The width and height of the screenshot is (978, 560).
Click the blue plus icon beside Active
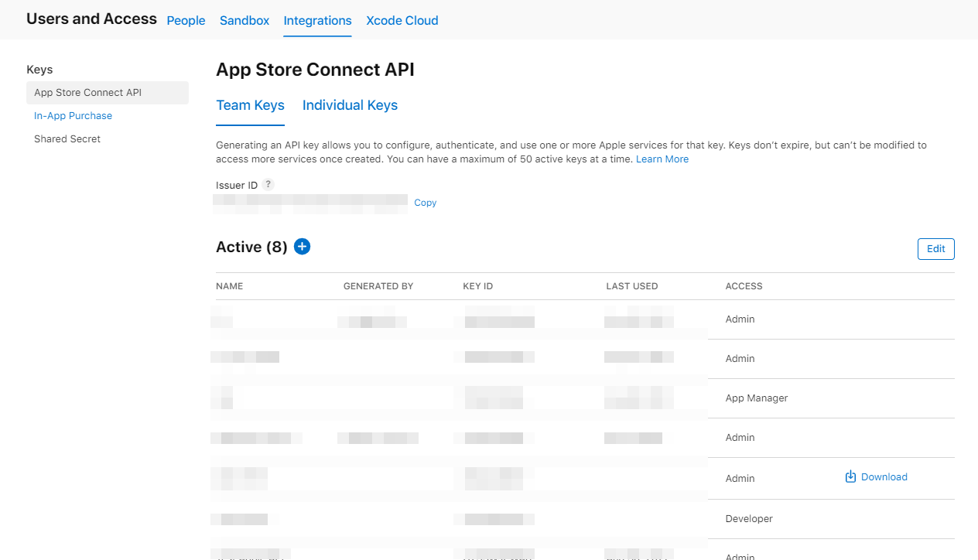pos(302,247)
